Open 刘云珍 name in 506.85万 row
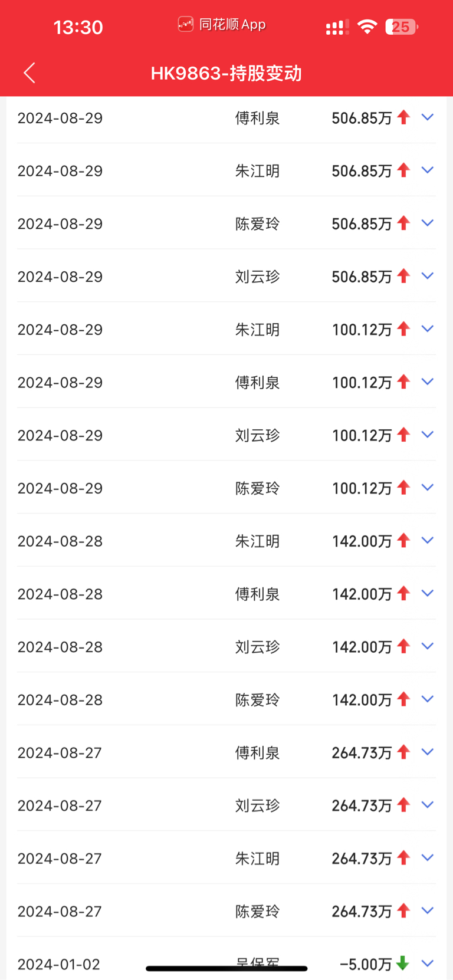Image resolution: width=453 pixels, height=980 pixels. click(257, 277)
